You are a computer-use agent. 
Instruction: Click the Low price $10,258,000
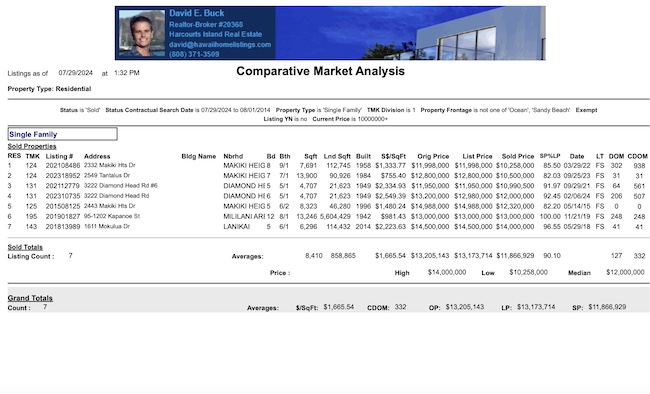tap(529, 272)
